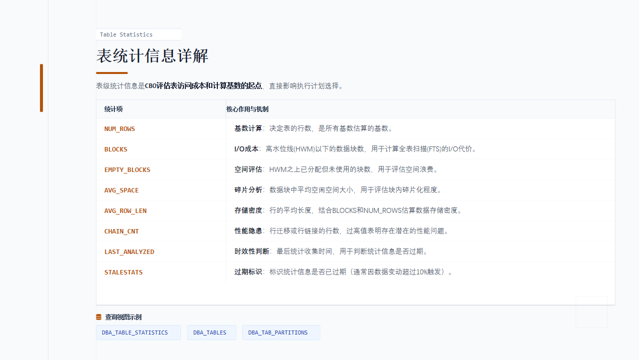Click the database icon beside query view examples

pos(99,317)
